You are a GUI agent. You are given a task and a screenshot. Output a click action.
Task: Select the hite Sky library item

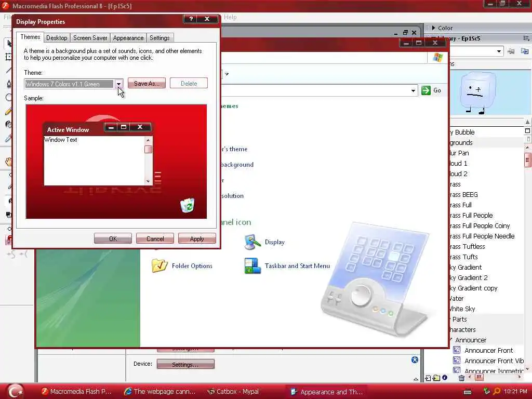point(462,309)
